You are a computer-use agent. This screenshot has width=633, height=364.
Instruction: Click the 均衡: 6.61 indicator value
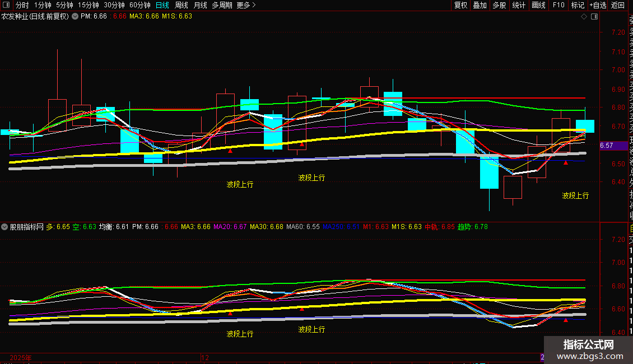[x=114, y=227]
